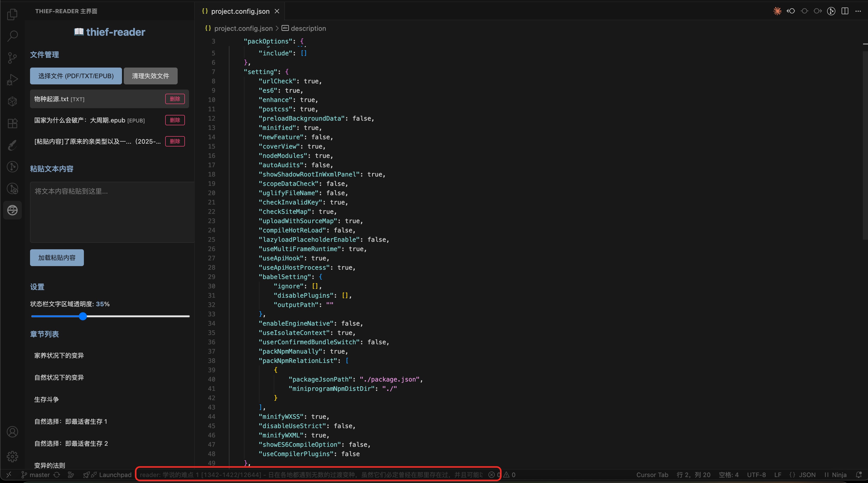The width and height of the screenshot is (868, 483).
Task: Open Manage gear settings icon
Action: [x=12, y=456]
